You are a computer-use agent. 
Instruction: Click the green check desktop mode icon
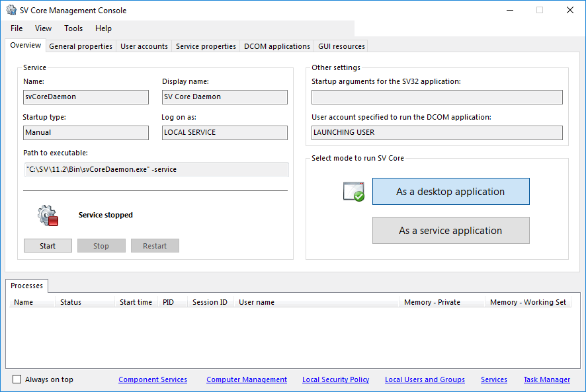click(x=353, y=191)
